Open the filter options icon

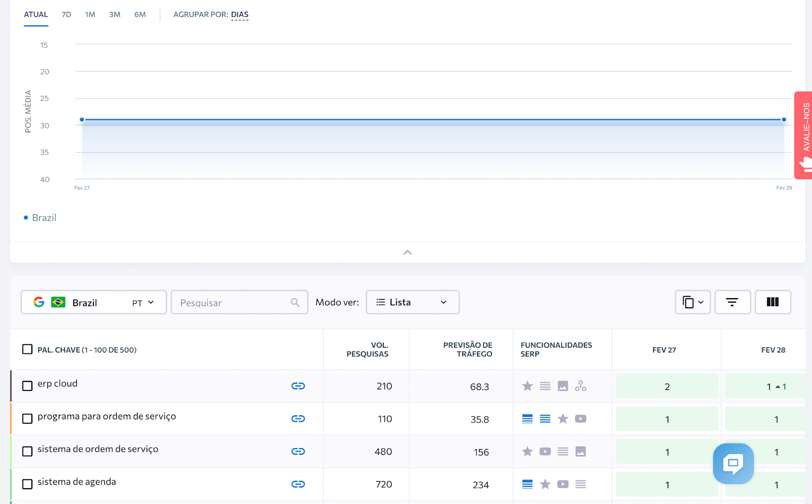(732, 302)
